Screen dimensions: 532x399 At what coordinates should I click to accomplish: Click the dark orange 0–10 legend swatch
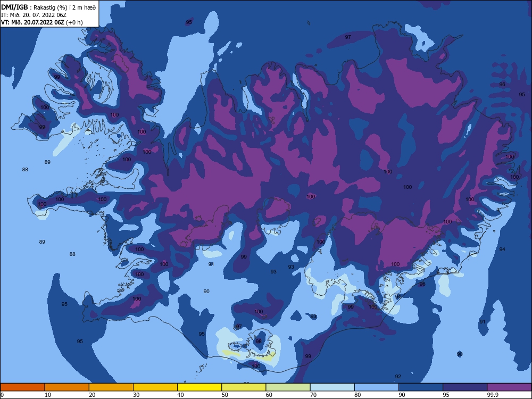coord(22,387)
